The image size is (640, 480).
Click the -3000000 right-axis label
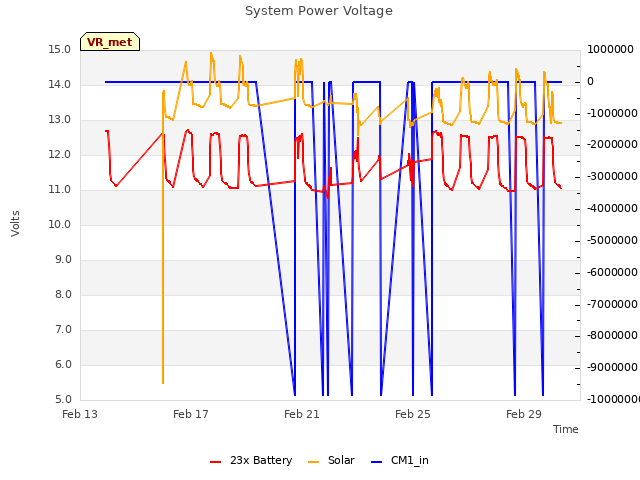coord(612,177)
